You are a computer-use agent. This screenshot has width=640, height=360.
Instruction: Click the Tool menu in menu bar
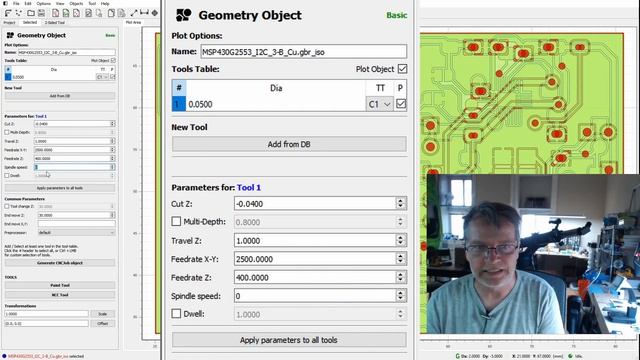coord(92,3)
